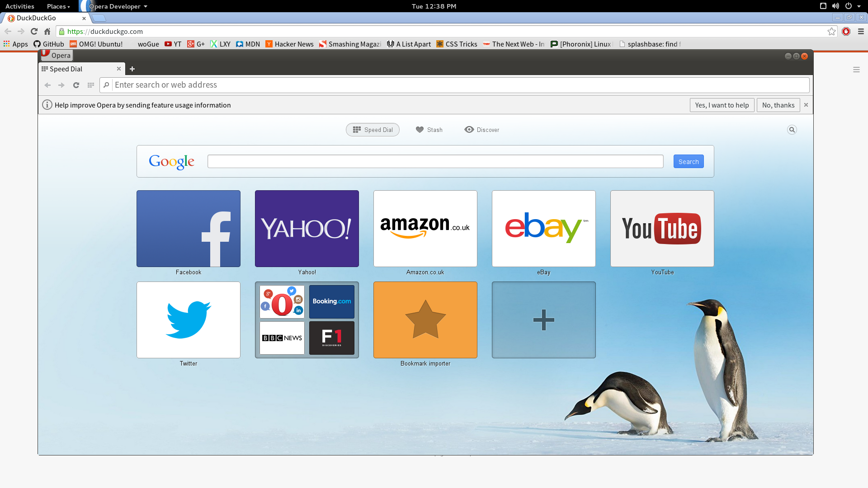The height and width of the screenshot is (488, 868).
Task: Open Chrome's main hamburger menu
Action: click(861, 31)
